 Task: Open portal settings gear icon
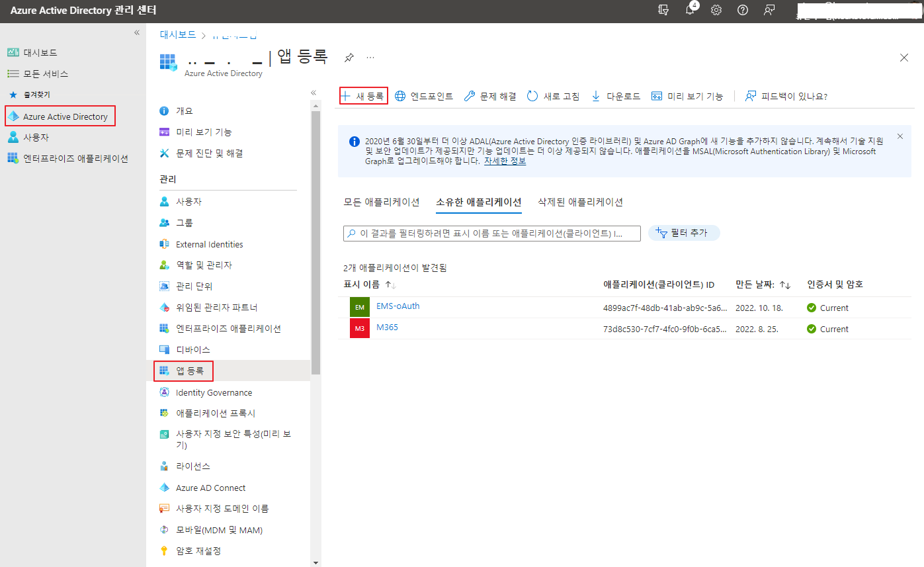[716, 10]
